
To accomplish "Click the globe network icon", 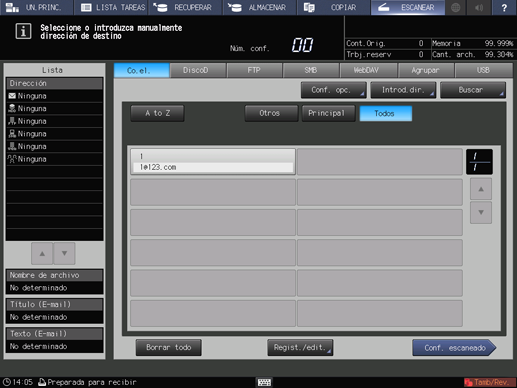I will (x=456, y=7).
